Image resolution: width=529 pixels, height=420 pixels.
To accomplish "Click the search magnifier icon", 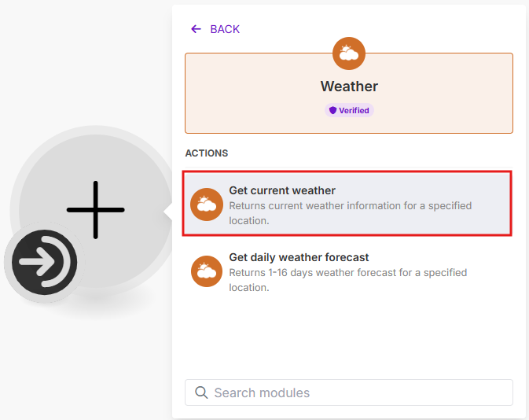I will (201, 392).
